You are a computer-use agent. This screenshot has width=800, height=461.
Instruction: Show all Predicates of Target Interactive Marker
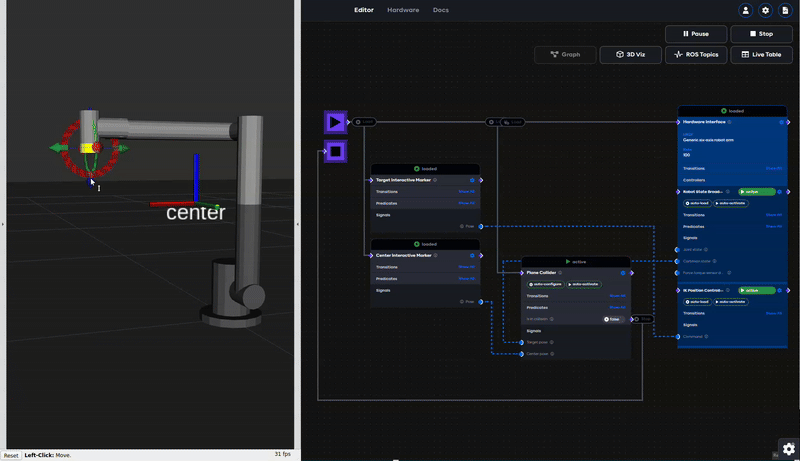tap(466, 203)
